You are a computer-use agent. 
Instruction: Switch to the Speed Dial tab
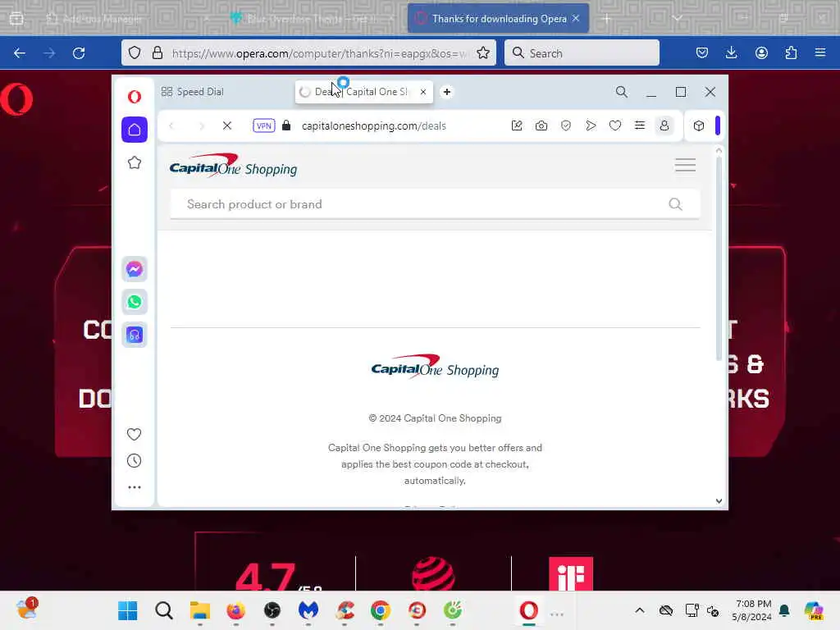[192, 92]
